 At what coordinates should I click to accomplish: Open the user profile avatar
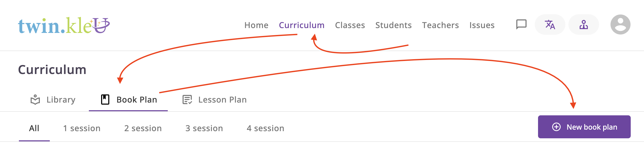point(620,24)
